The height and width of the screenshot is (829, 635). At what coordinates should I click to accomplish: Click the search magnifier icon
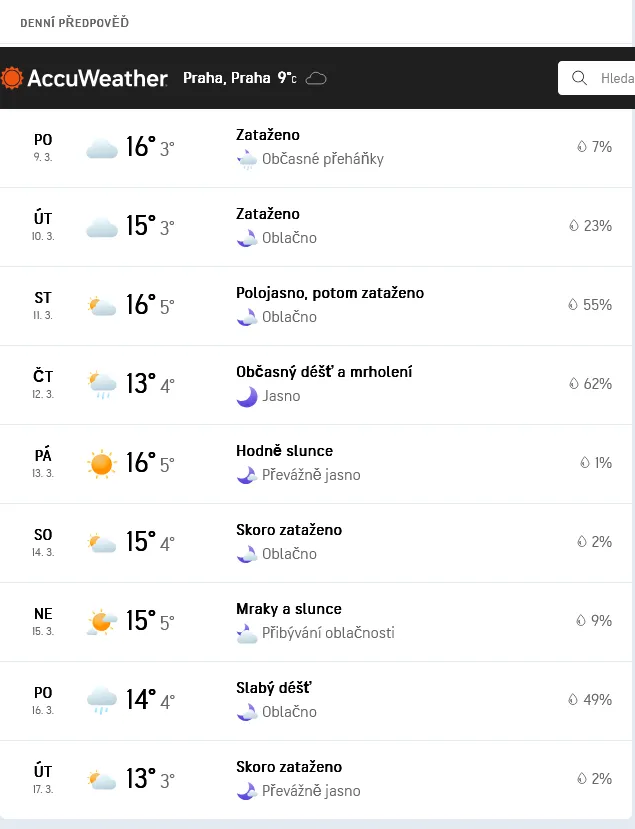[579, 78]
